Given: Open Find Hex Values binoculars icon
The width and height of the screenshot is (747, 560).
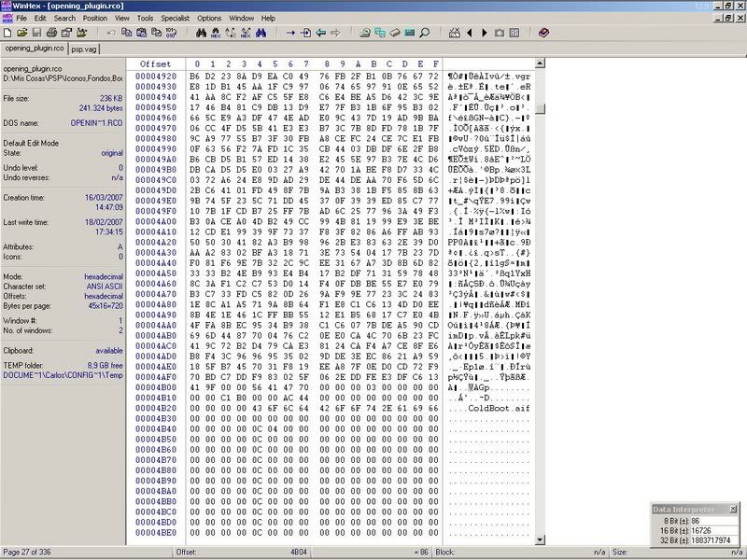Looking at the screenshot, I should (216, 33).
